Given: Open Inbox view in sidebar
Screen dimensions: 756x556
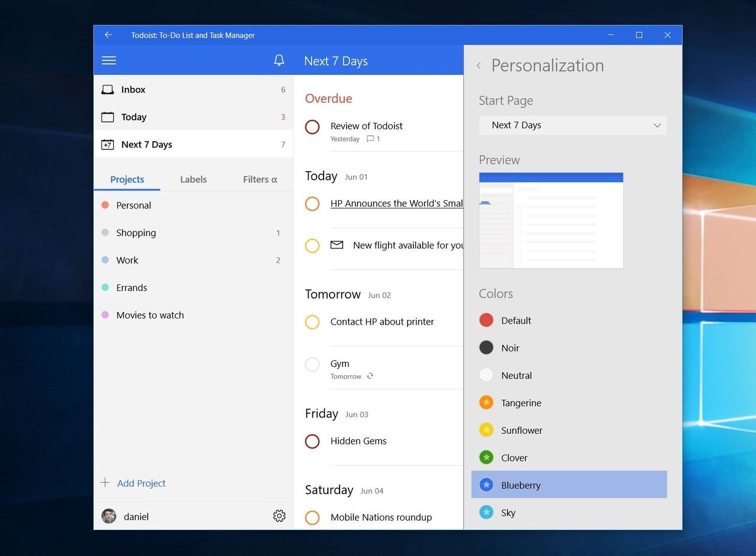Looking at the screenshot, I should [193, 90].
